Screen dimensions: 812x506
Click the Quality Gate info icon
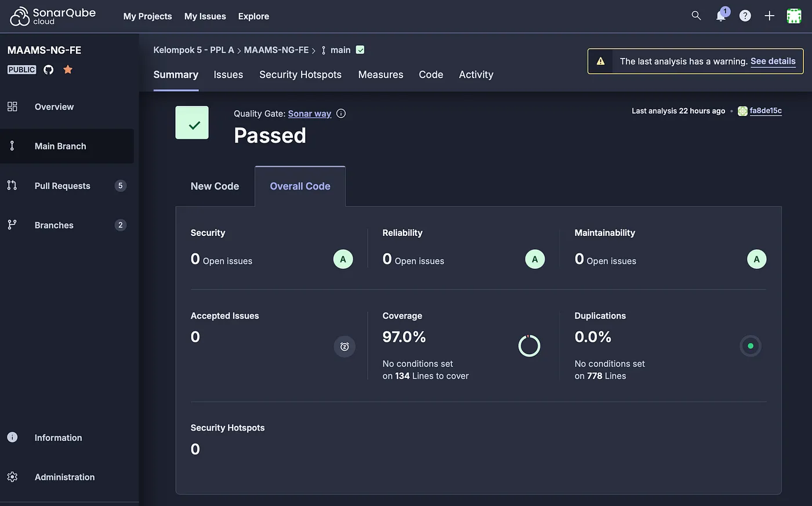[341, 114]
